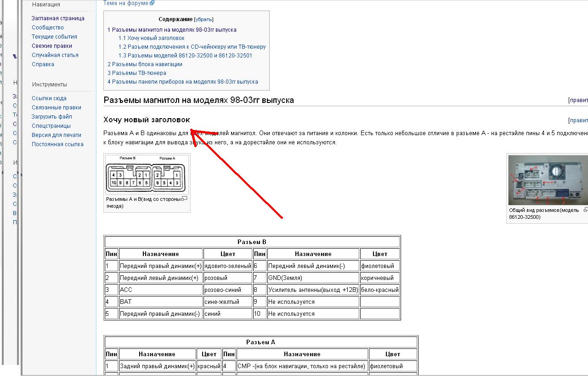Open Заглавная страница in the navigation sidebar
This screenshot has height=376, width=588.
click(58, 18)
